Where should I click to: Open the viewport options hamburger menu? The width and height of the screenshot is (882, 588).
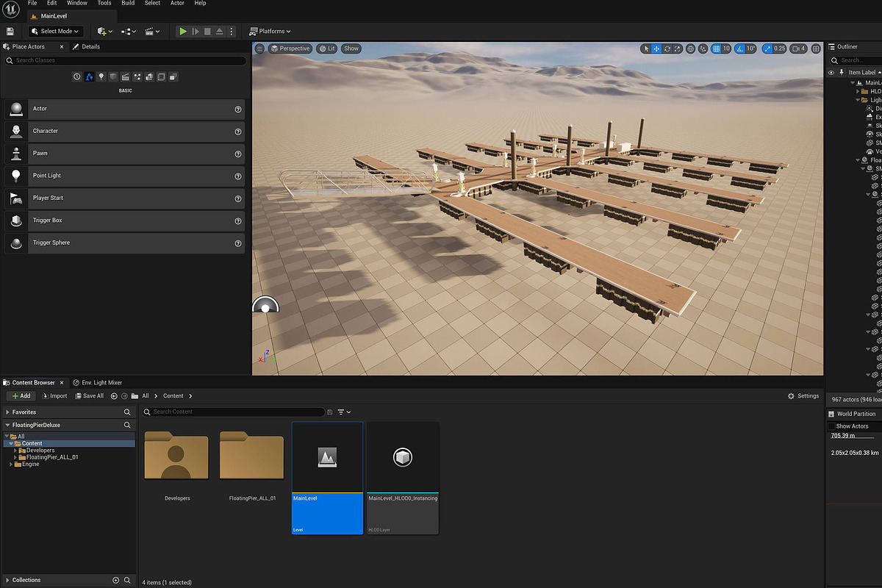[259, 49]
